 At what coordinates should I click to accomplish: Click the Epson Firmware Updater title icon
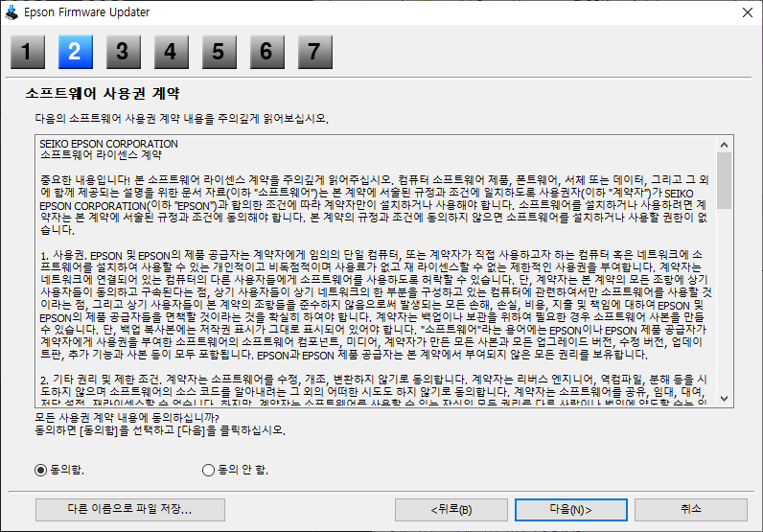pos(12,12)
